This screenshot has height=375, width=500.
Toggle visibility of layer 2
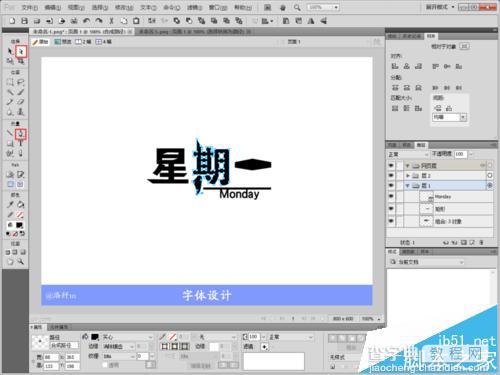tap(391, 175)
